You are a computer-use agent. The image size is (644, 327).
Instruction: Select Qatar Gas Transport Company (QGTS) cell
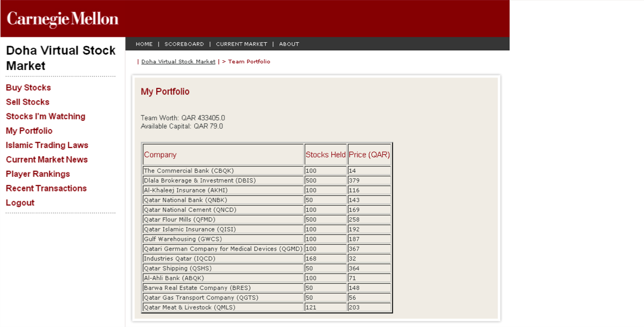[x=223, y=297]
